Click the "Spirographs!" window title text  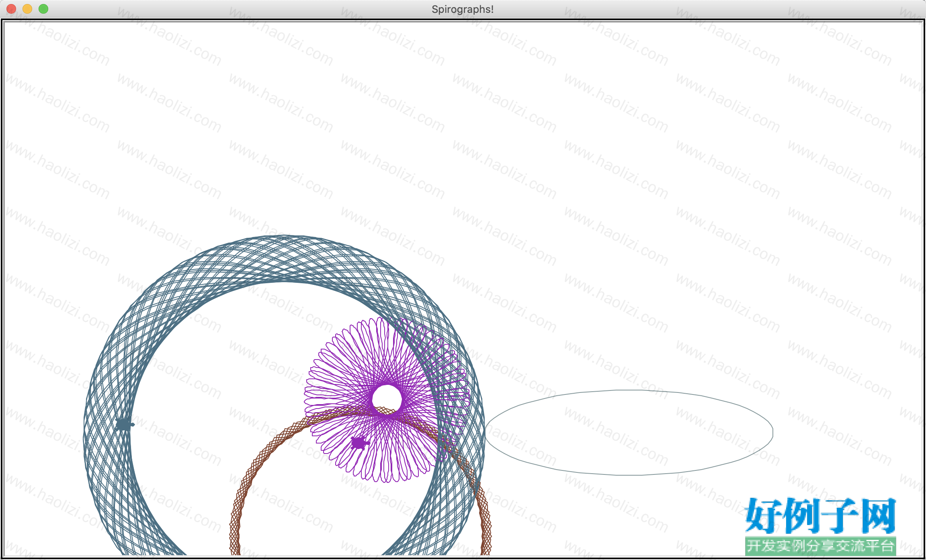click(x=463, y=9)
